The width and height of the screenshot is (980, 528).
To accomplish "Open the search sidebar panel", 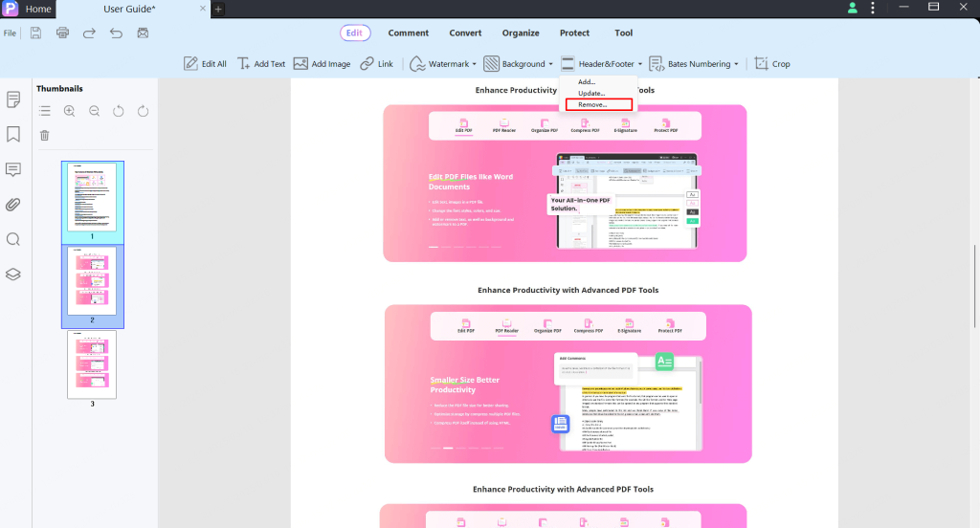I will pos(13,239).
